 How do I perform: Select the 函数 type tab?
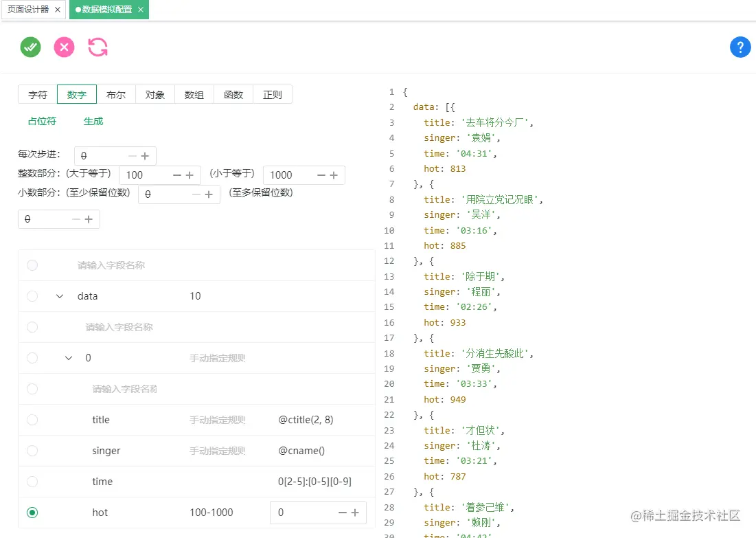coord(233,95)
